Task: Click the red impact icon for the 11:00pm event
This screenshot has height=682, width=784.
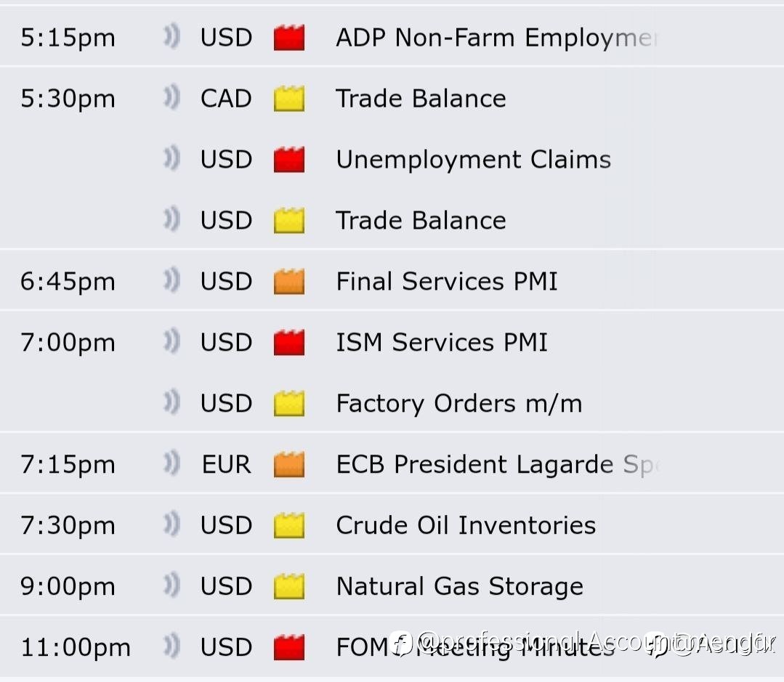Action: tap(289, 647)
